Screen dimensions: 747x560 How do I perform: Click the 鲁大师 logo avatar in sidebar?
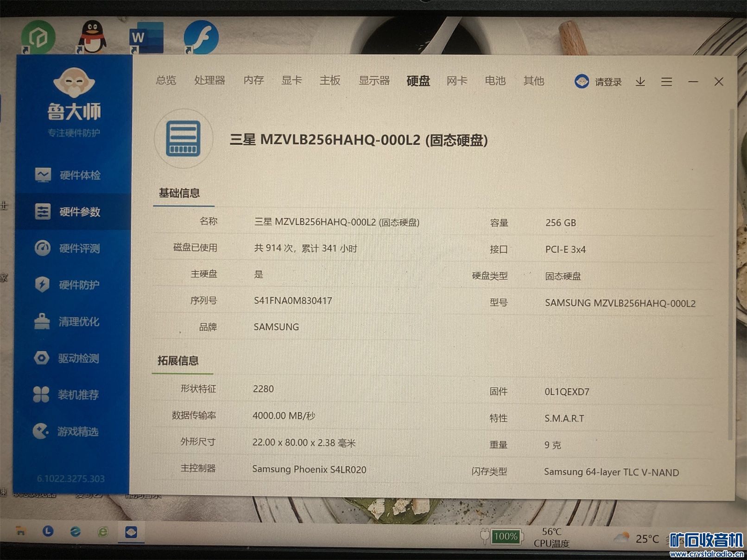(x=74, y=83)
